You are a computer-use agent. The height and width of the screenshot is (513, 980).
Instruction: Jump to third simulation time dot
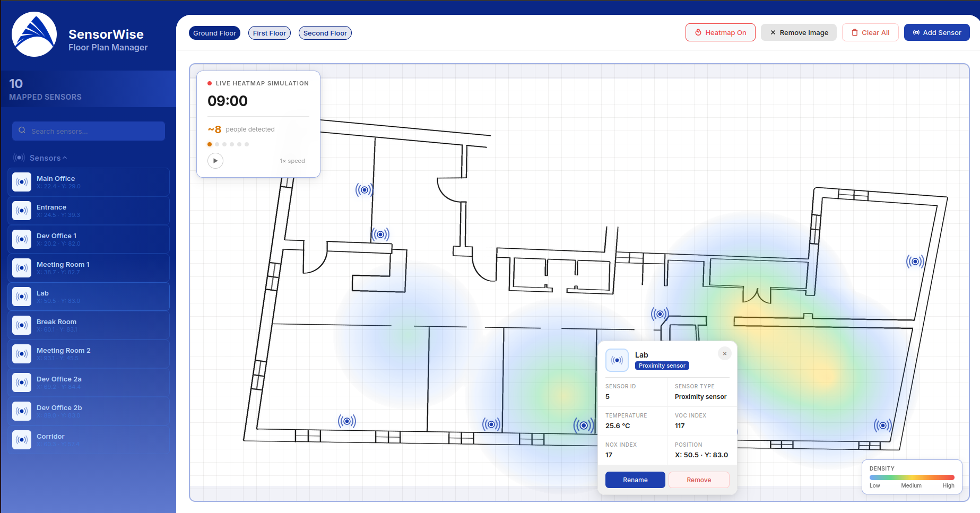[x=224, y=144]
